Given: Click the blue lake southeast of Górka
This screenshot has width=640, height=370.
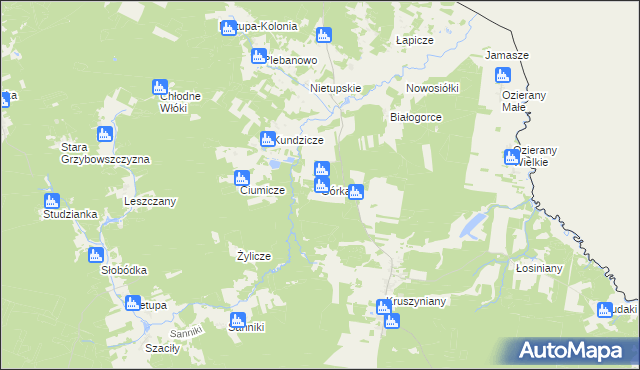Looking at the screenshot, I should point(472,226).
